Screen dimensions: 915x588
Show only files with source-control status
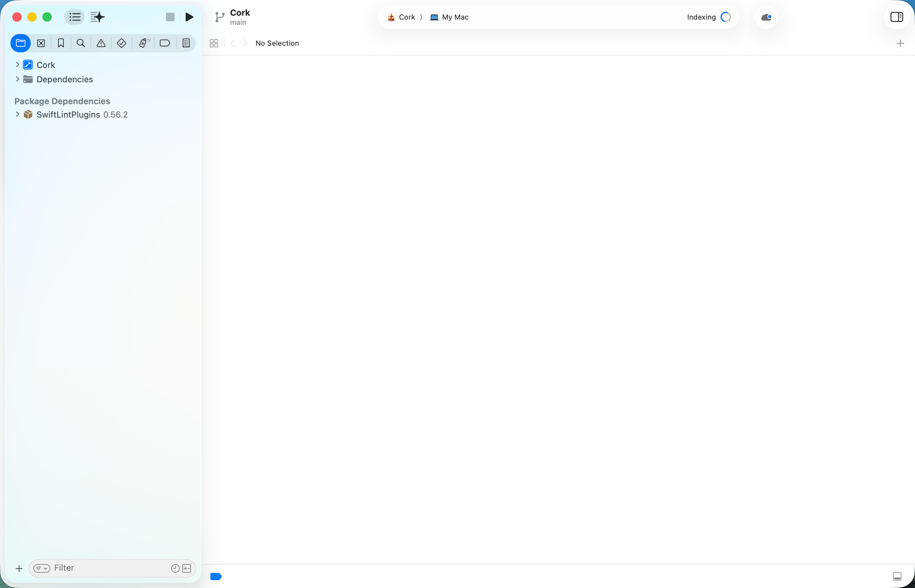[187, 568]
